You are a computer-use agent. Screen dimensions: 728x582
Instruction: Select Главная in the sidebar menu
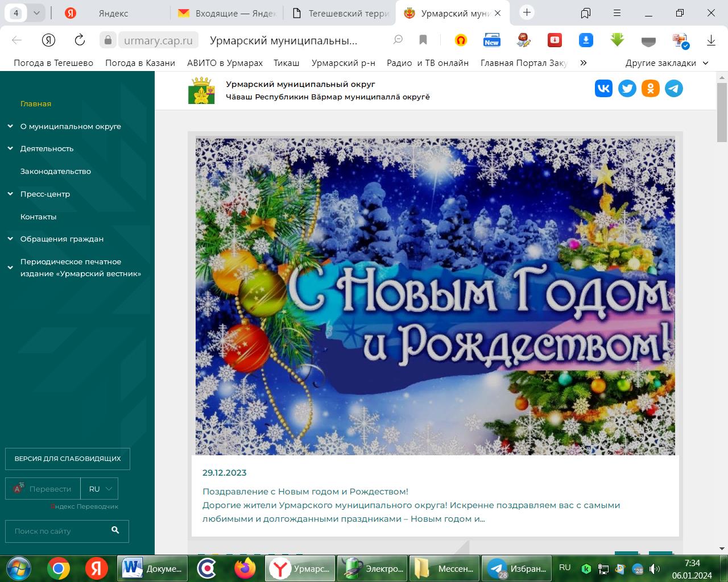click(x=36, y=103)
